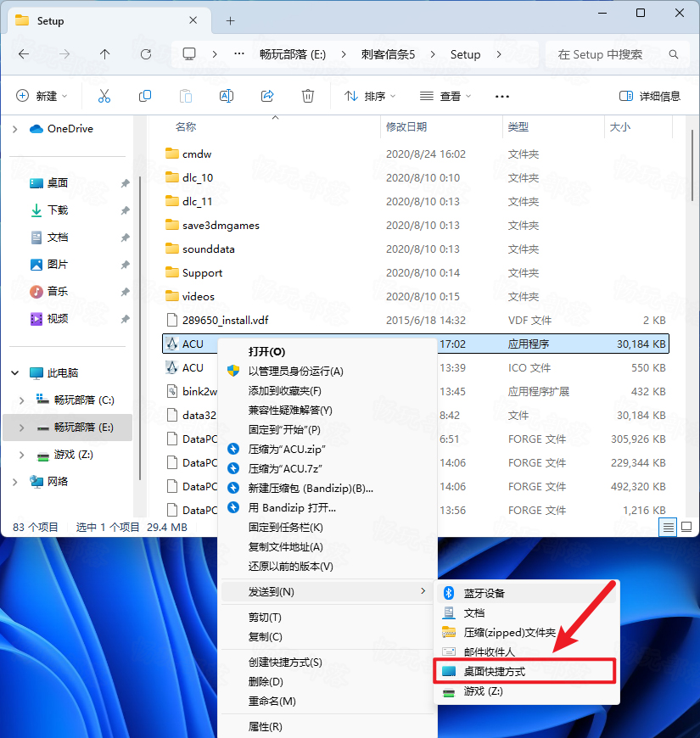This screenshot has height=738, width=700.
Task: Click 打开(O) in context menu
Action: tap(328, 351)
